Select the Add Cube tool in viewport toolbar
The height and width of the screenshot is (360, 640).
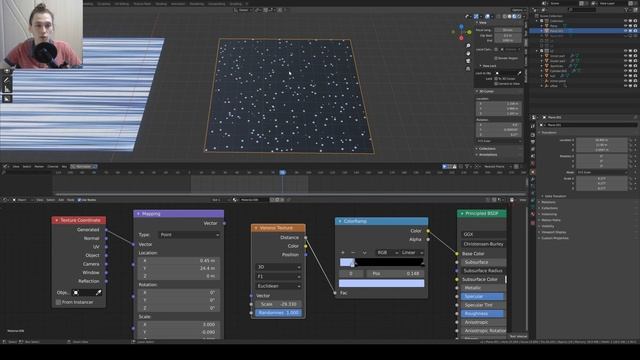click(x=7, y=98)
